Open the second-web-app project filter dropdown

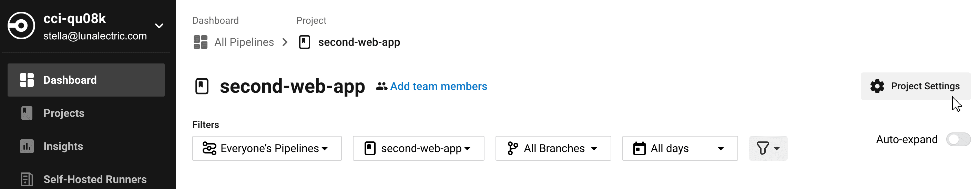click(x=418, y=148)
